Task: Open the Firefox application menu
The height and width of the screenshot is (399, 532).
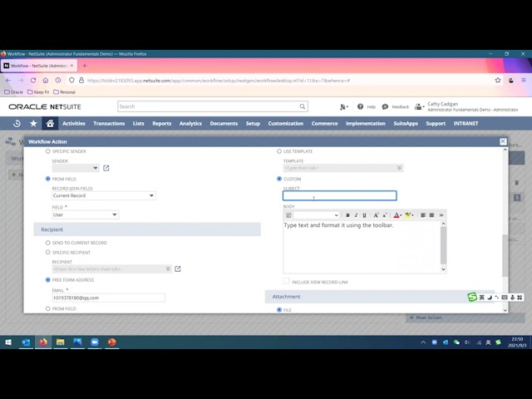Action: click(x=524, y=81)
